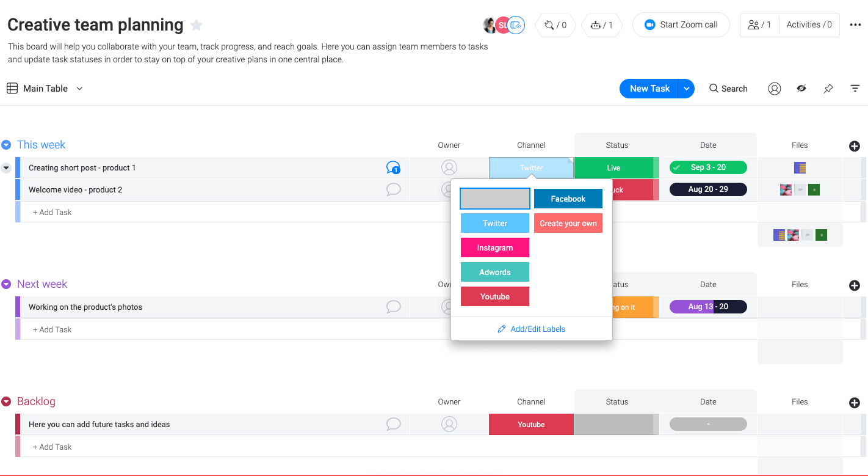The image size is (868, 476).
Task: Open the board filter icon
Action: pyautogui.click(x=855, y=89)
